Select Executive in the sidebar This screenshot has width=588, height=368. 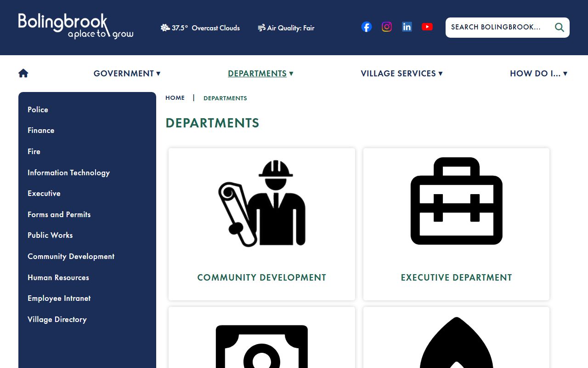tap(44, 193)
